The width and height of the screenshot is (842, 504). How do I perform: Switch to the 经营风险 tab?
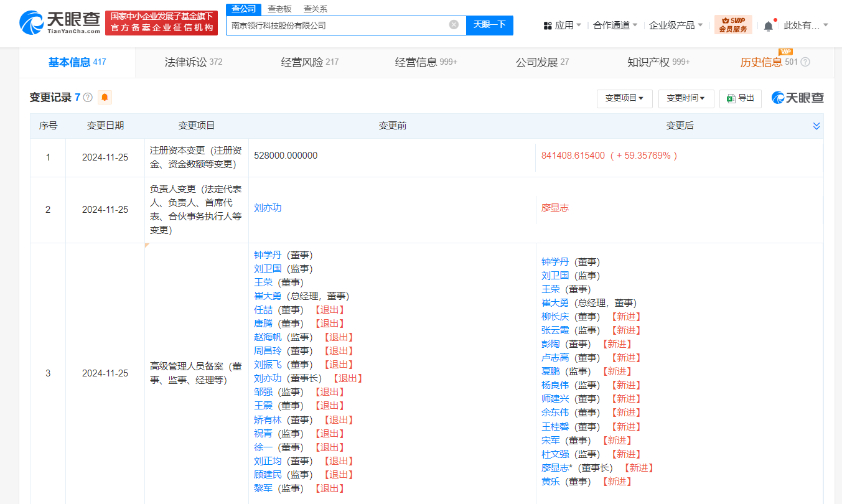click(310, 62)
